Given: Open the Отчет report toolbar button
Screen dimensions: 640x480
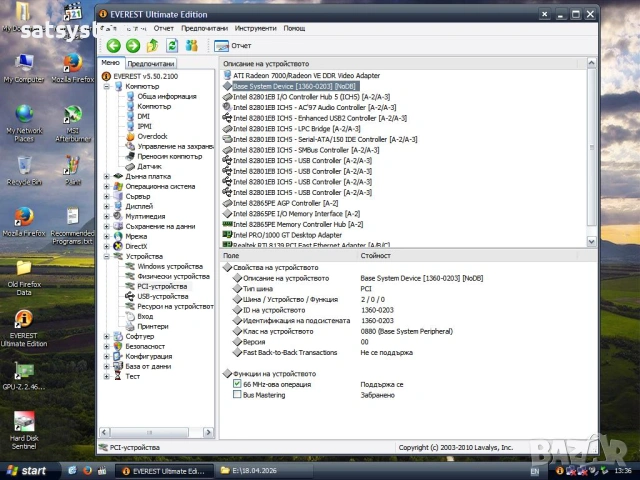Looking at the screenshot, I should click(233, 46).
